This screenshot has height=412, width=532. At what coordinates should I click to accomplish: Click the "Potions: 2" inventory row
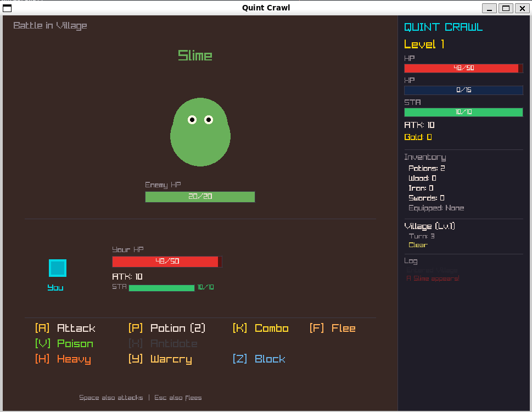point(427,168)
